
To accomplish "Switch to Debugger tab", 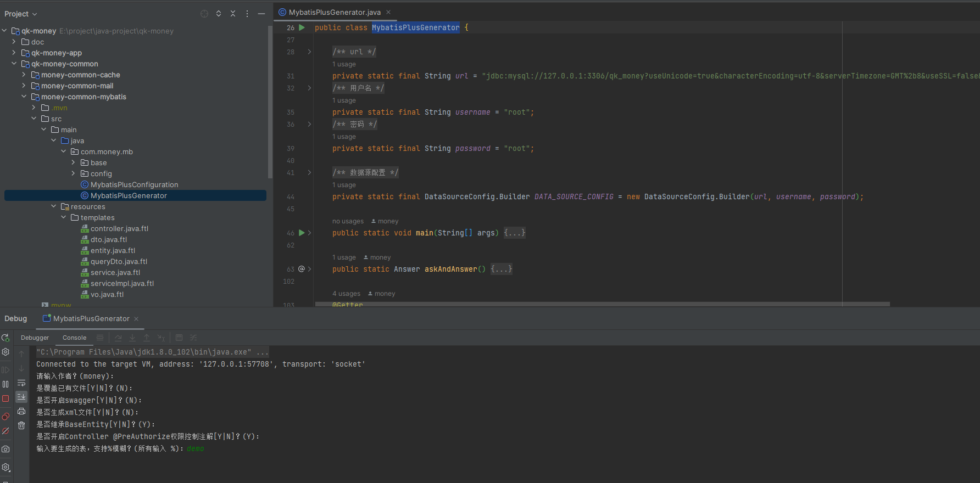I will (35, 338).
